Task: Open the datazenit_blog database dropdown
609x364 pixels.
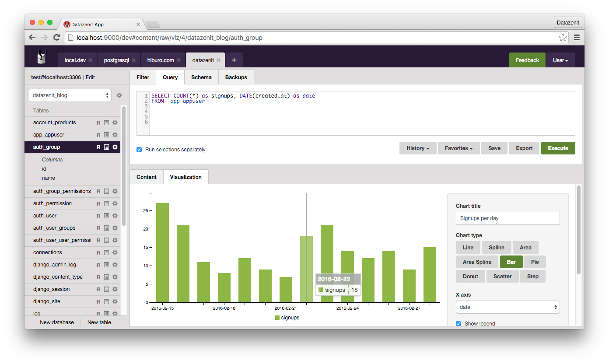Action: click(x=70, y=95)
